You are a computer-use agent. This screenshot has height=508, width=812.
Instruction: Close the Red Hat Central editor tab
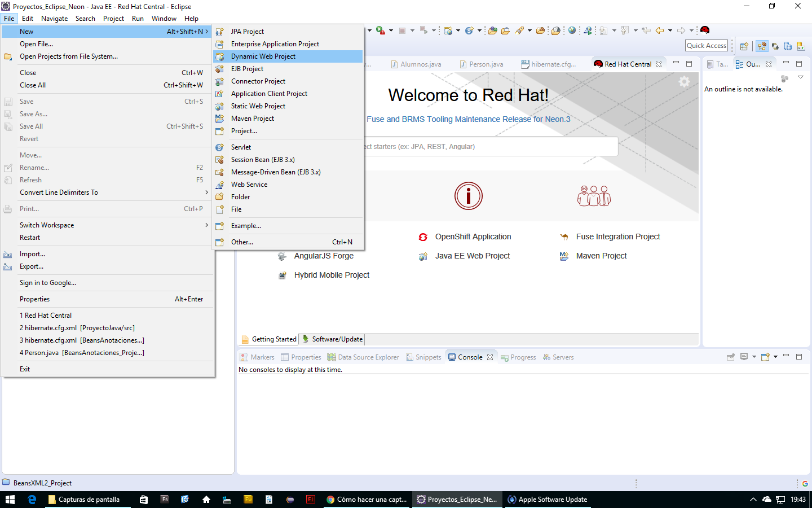click(x=659, y=64)
